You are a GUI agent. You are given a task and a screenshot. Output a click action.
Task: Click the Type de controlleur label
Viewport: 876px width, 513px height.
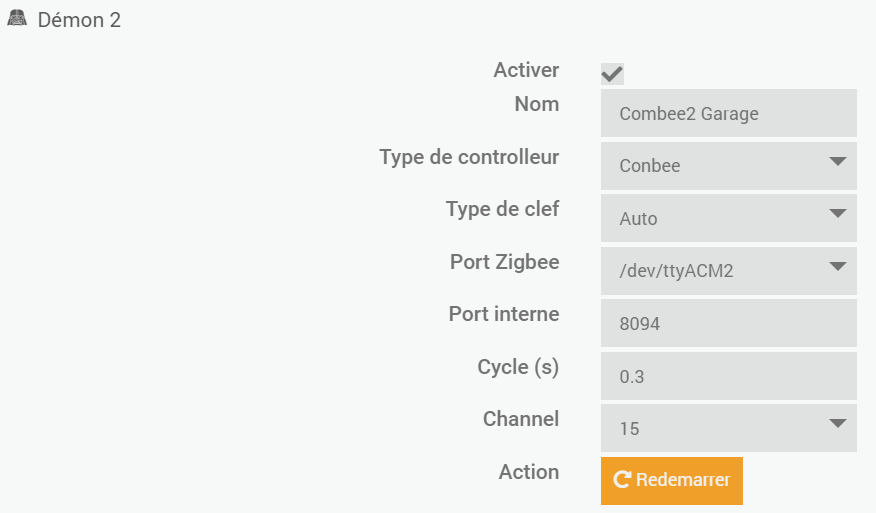click(469, 157)
